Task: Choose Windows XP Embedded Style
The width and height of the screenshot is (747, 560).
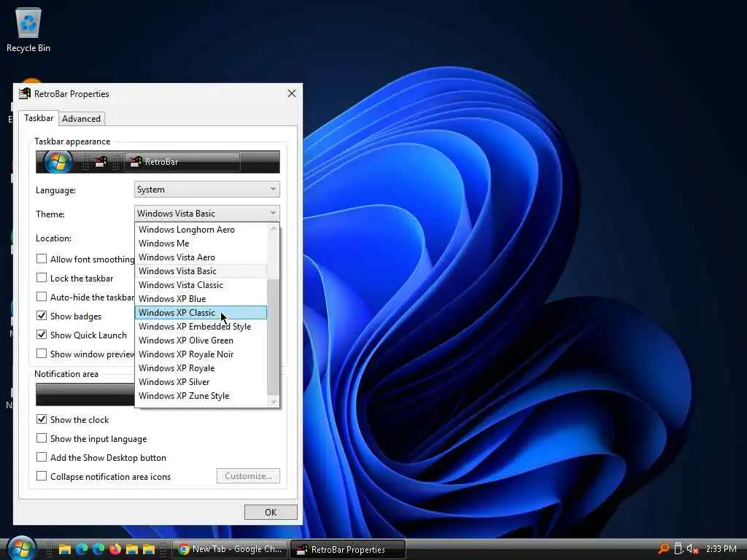Action: coord(201,326)
